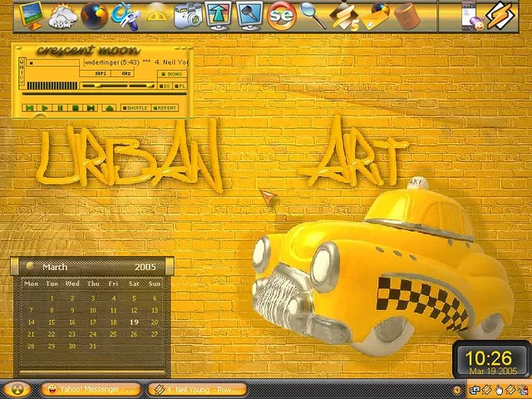Switch to '4. Neil Young' Winamp taskbar button
Screen dimensions: 532x399
point(198,389)
